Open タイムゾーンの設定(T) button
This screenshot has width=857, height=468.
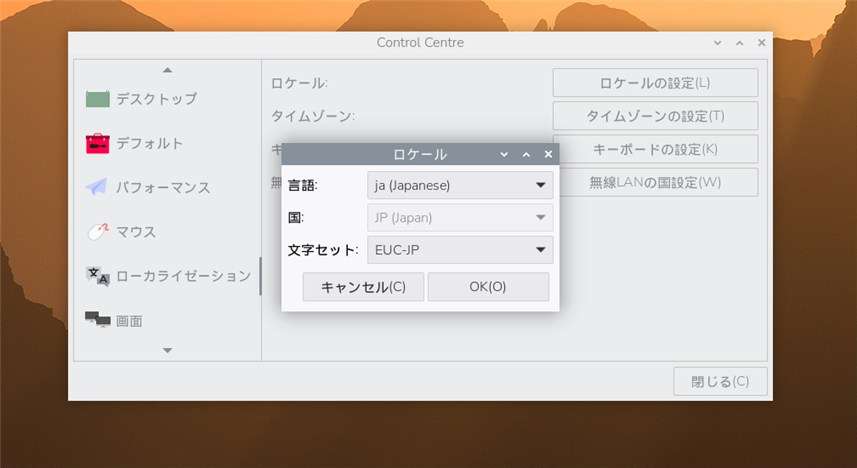tap(655, 116)
